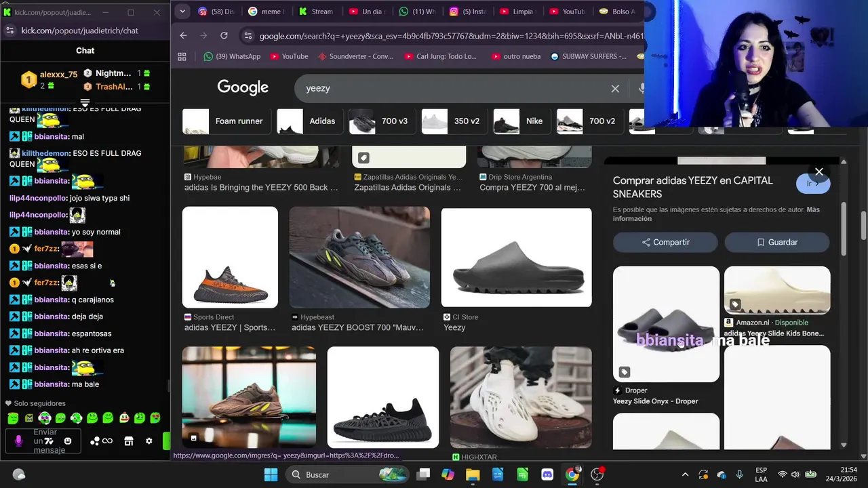
Task: View site information icon in address bar
Action: pyautogui.click(x=248, y=36)
